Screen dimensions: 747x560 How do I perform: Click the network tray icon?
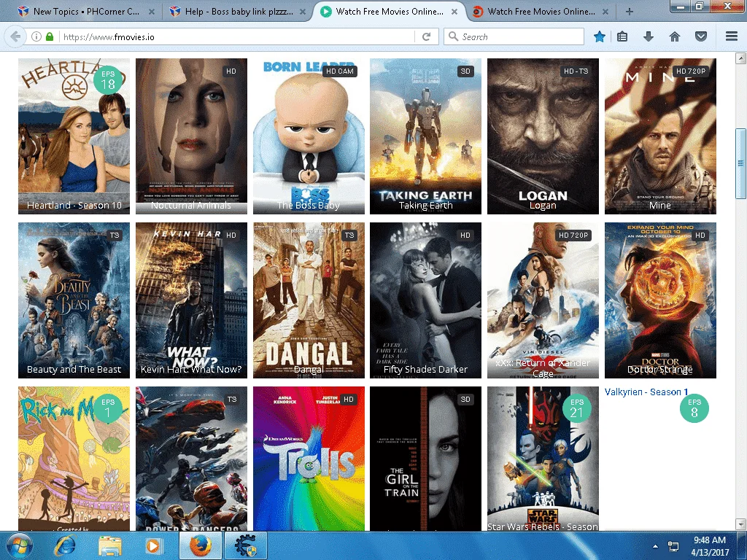pos(673,546)
